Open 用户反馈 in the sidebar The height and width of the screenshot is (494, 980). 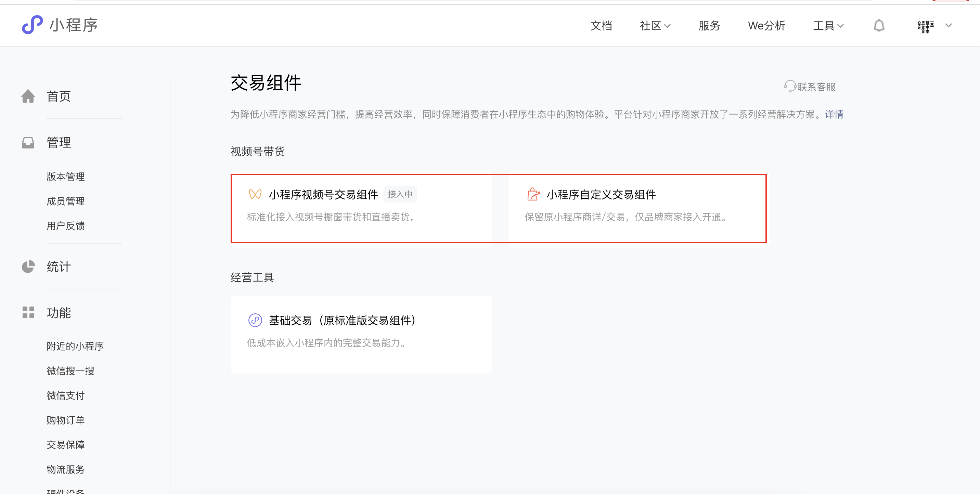65,226
